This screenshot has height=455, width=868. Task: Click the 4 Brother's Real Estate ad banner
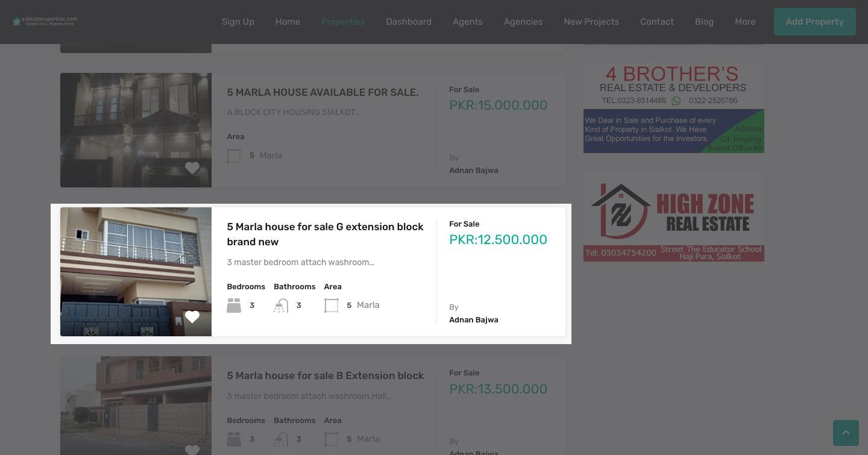(x=674, y=108)
